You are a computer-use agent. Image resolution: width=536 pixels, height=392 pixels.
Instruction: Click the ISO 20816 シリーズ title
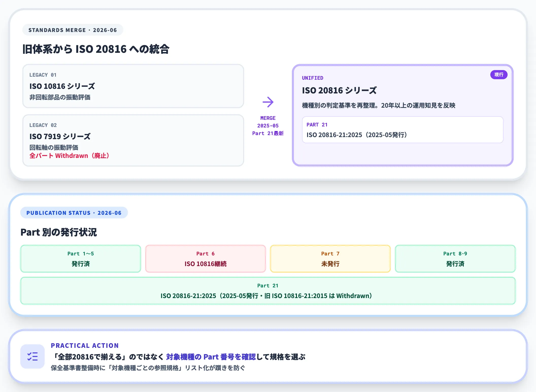[339, 90]
